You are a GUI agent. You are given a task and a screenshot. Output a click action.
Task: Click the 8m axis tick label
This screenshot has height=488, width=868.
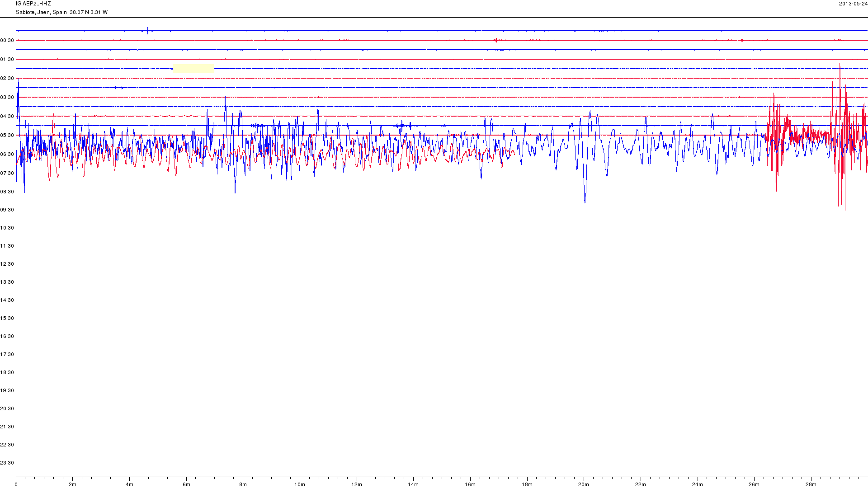click(x=243, y=485)
